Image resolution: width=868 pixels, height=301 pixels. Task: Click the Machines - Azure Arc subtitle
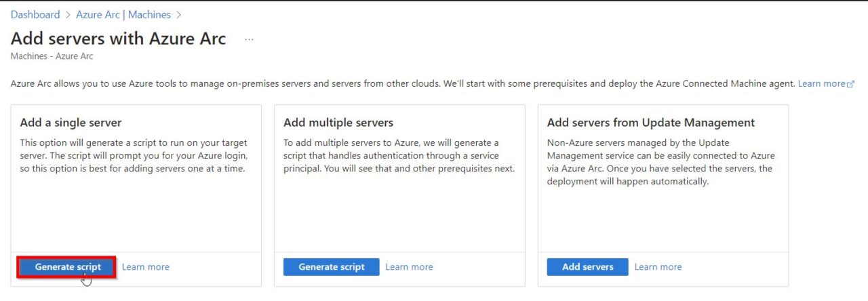(52, 56)
